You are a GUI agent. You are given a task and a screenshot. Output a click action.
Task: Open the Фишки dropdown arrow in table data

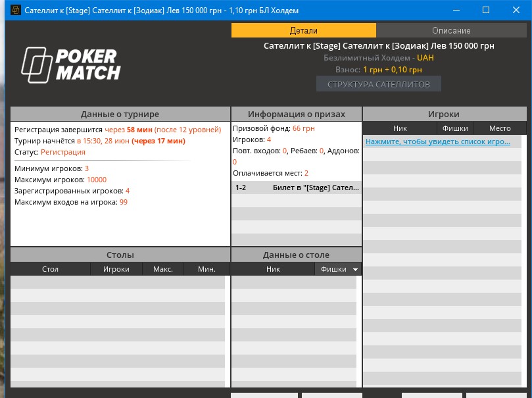[355, 270]
